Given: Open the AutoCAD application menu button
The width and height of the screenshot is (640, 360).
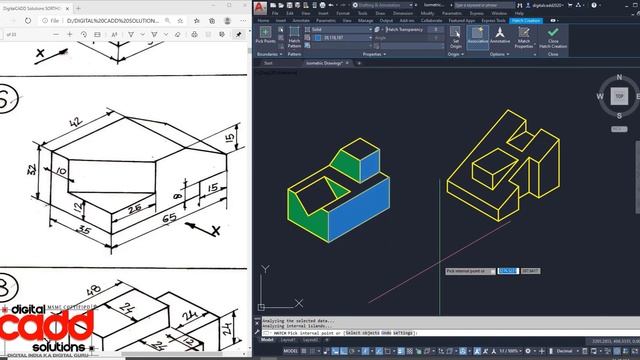Looking at the screenshot, I should [x=260, y=7].
